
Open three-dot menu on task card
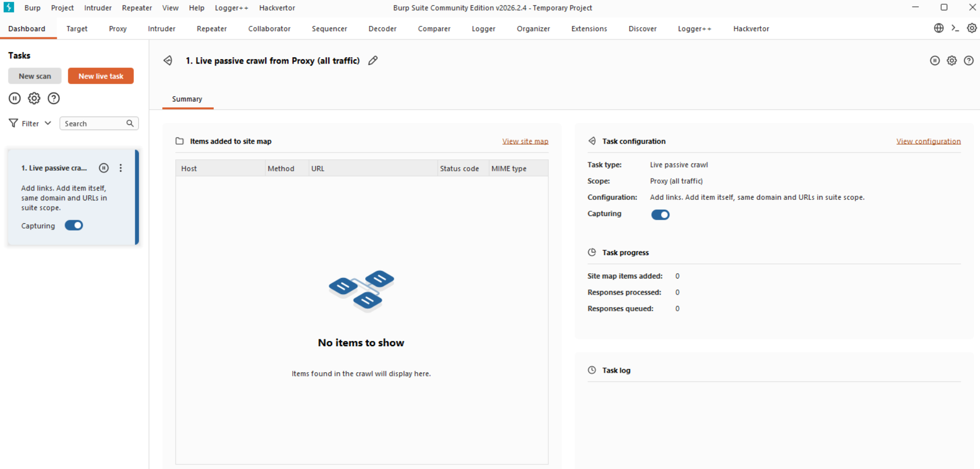pos(121,168)
